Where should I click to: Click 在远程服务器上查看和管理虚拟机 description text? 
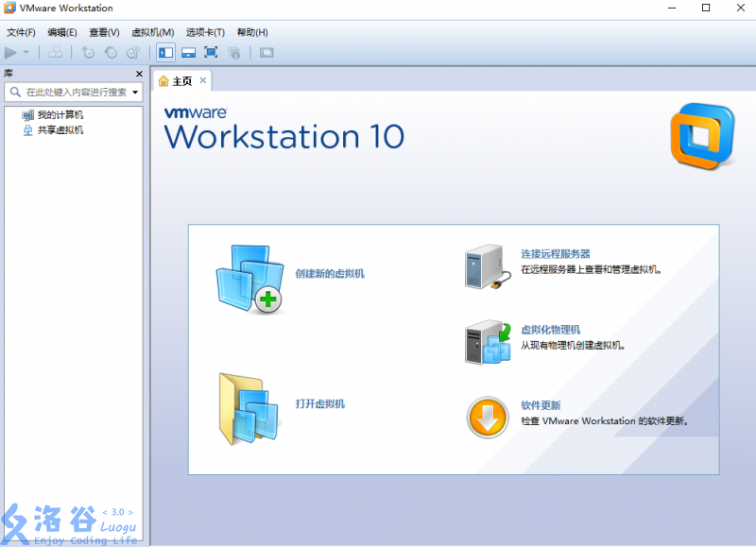[591, 269]
